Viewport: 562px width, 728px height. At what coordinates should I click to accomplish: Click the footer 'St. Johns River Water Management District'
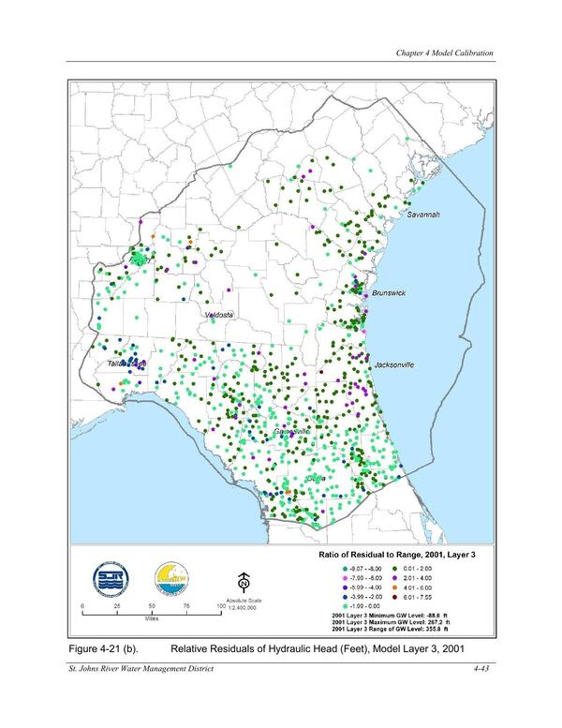point(141,669)
